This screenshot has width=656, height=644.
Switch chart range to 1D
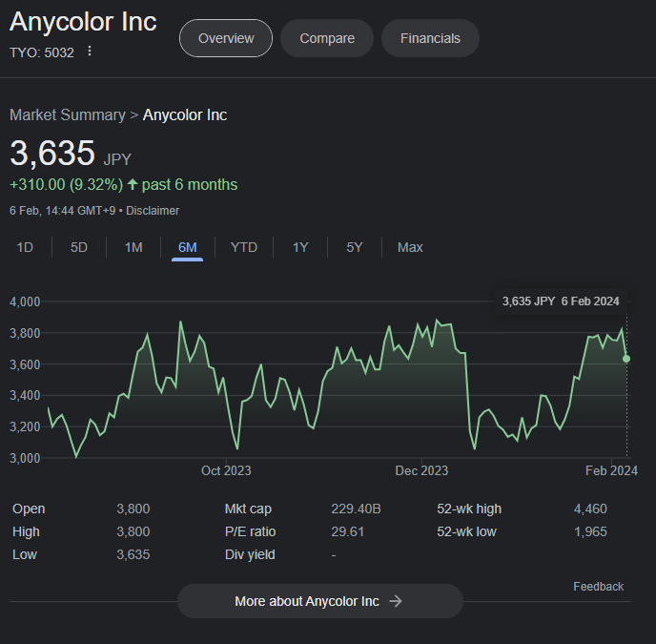coord(25,247)
